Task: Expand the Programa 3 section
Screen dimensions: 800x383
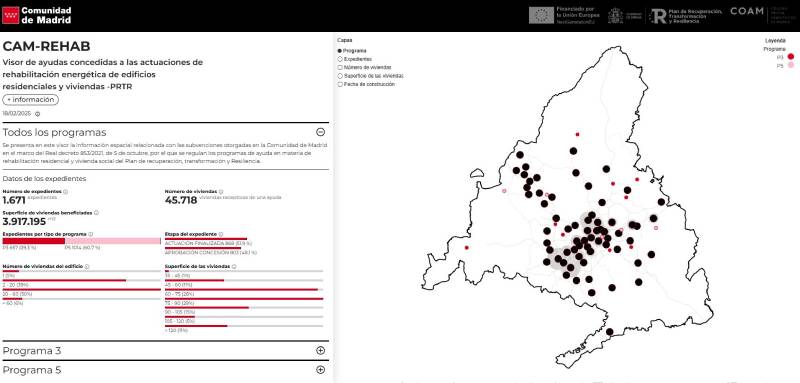Action: coord(320,350)
